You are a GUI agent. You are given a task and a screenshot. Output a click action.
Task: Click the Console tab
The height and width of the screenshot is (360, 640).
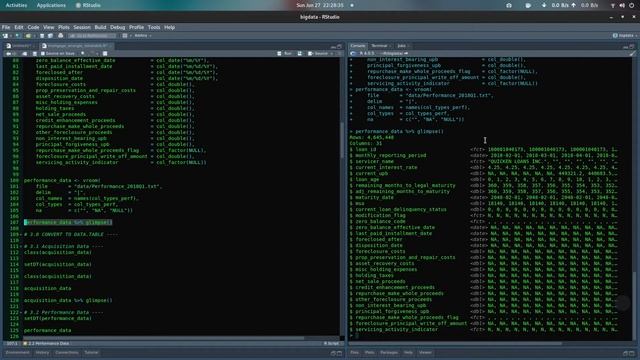[x=358, y=46]
